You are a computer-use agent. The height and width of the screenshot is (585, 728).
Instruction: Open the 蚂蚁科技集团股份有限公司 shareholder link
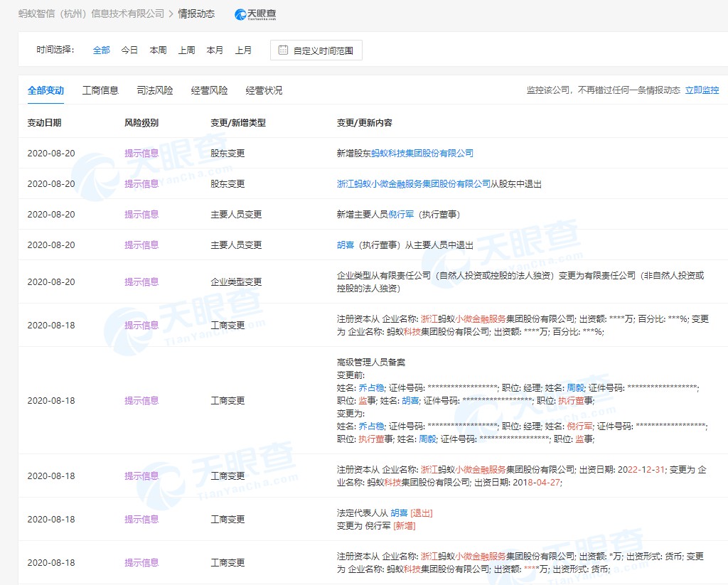422,154
